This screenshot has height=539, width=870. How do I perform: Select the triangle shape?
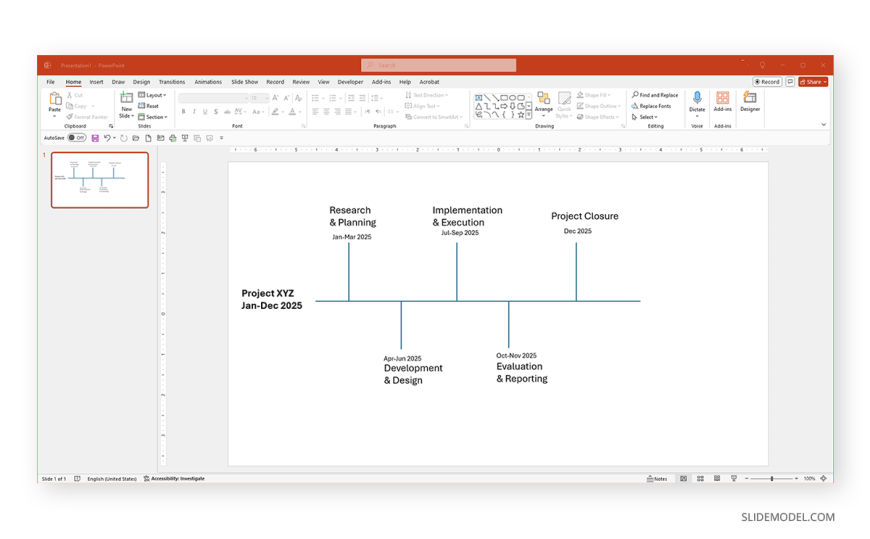478,106
